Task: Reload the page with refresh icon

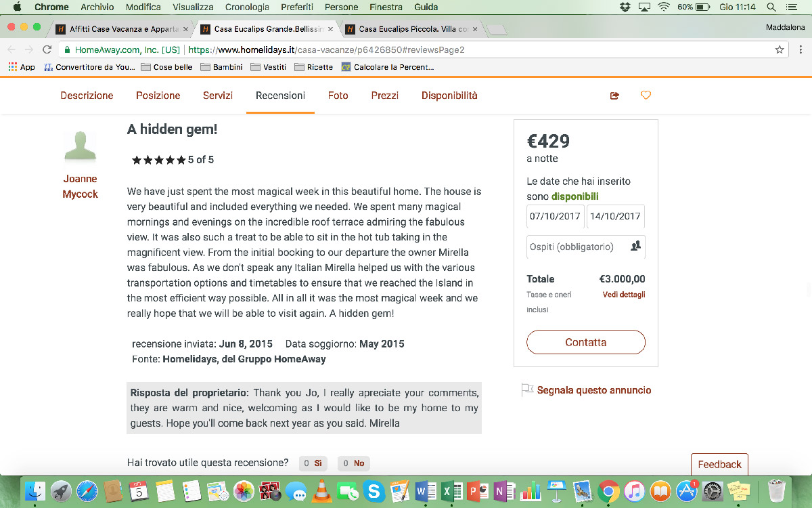Action: [47, 49]
